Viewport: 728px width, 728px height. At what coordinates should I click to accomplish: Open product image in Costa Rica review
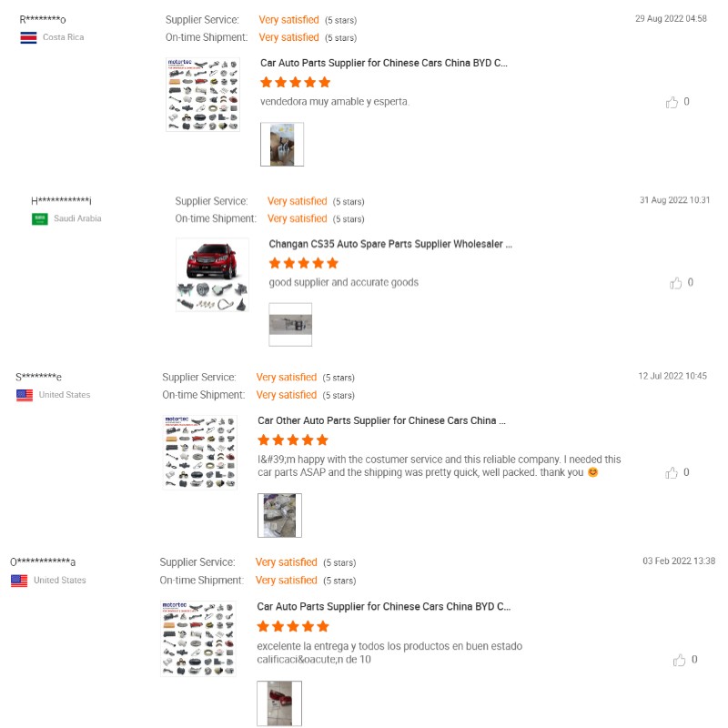tap(203, 95)
